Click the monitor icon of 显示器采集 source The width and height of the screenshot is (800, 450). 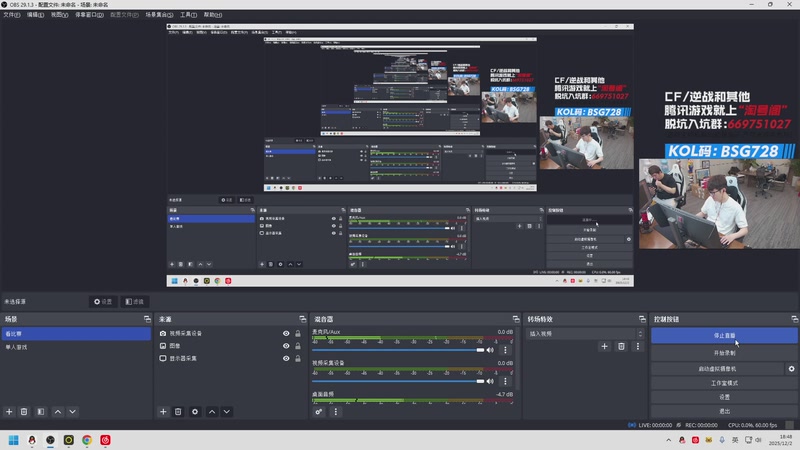click(x=163, y=358)
